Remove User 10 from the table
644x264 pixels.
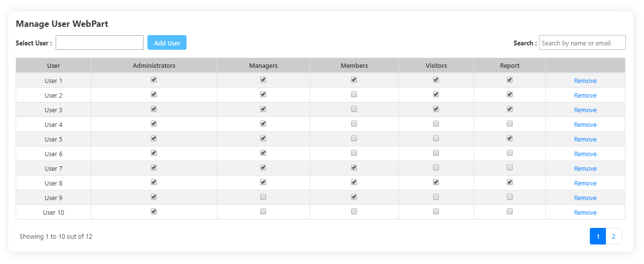pyautogui.click(x=585, y=212)
